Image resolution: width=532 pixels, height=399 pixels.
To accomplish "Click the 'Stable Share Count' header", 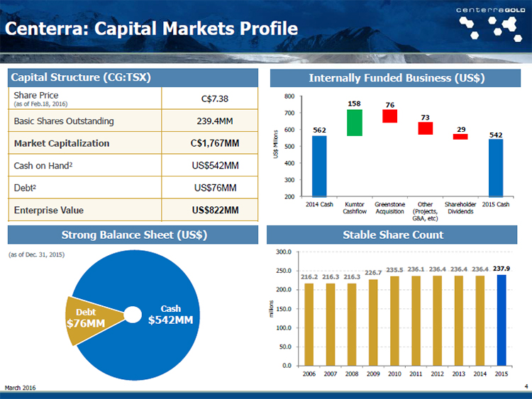I will [x=392, y=235].
